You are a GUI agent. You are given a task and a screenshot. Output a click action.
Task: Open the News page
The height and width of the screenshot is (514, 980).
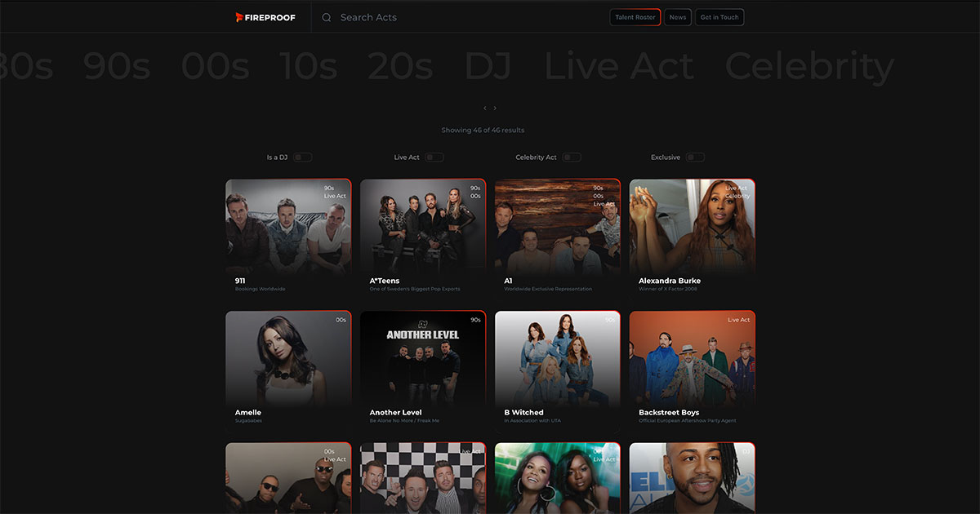coord(677,17)
